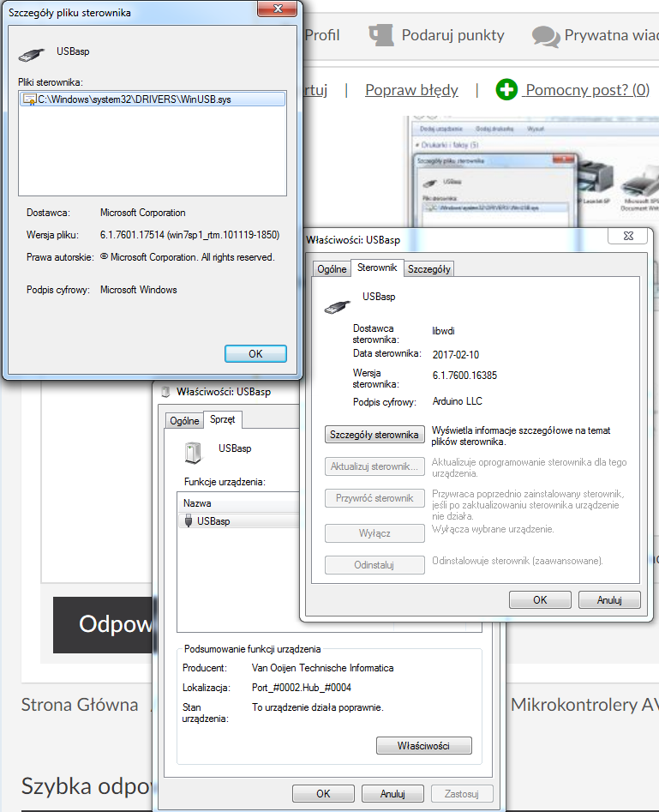
Task: Click the Odpowiedz dark button
Action: point(104,624)
